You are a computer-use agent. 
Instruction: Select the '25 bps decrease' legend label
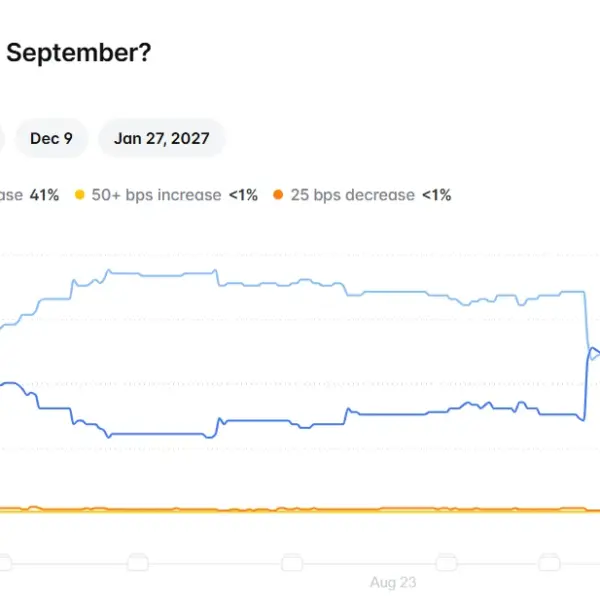click(352, 195)
